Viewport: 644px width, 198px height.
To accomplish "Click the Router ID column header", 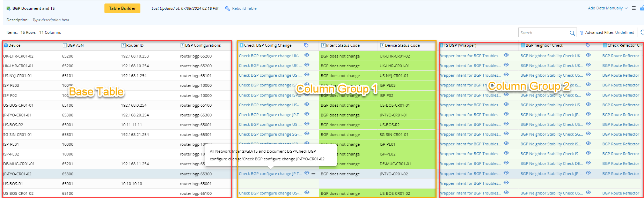I will [x=149, y=45].
